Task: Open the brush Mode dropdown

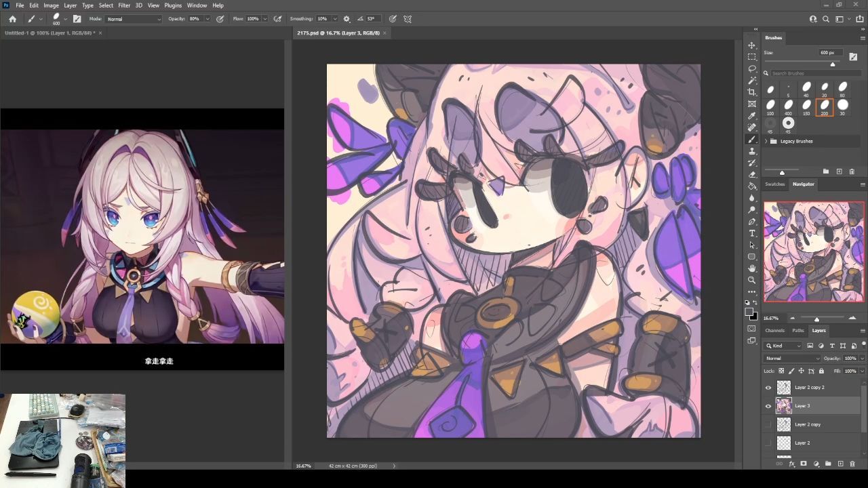Action: (134, 19)
